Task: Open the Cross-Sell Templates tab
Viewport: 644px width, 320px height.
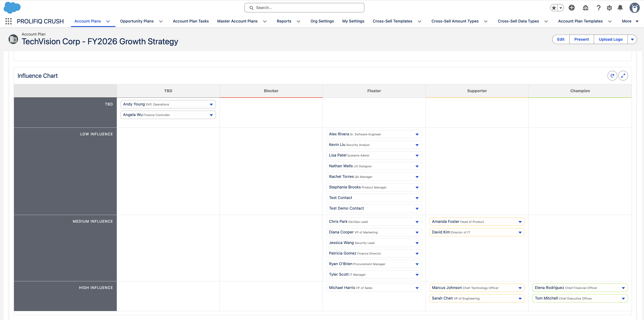Action: 393,21
